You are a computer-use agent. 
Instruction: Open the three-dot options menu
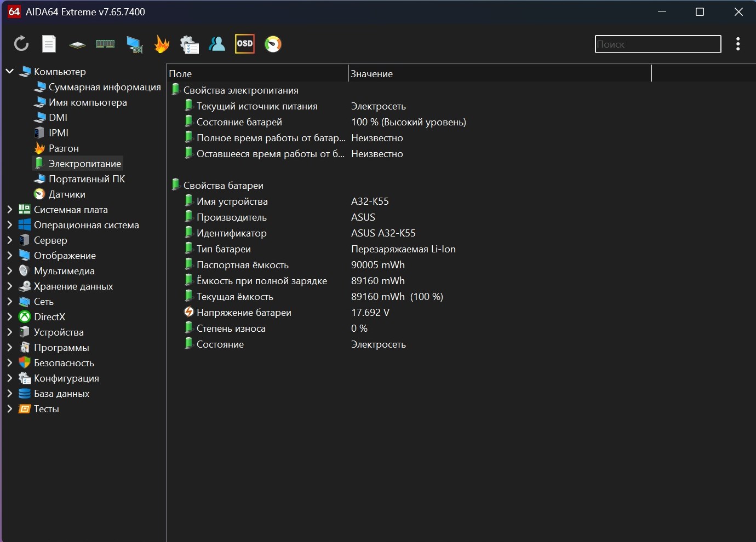(x=738, y=44)
